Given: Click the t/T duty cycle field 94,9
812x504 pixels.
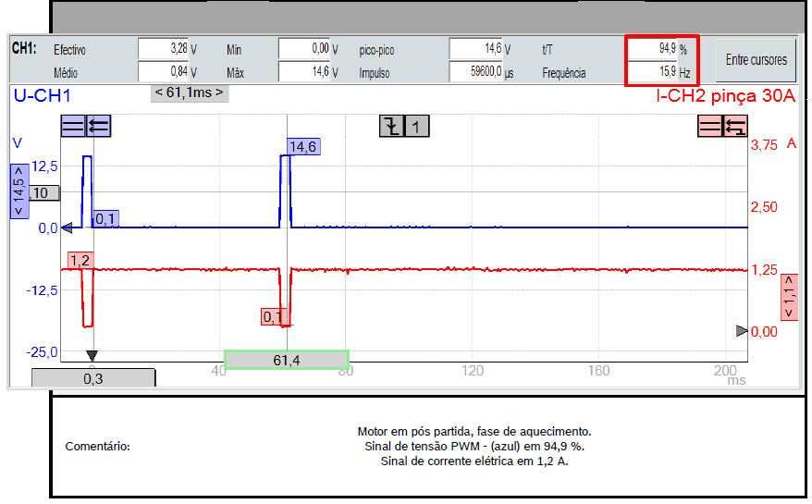Looking at the screenshot, I should click(655, 48).
